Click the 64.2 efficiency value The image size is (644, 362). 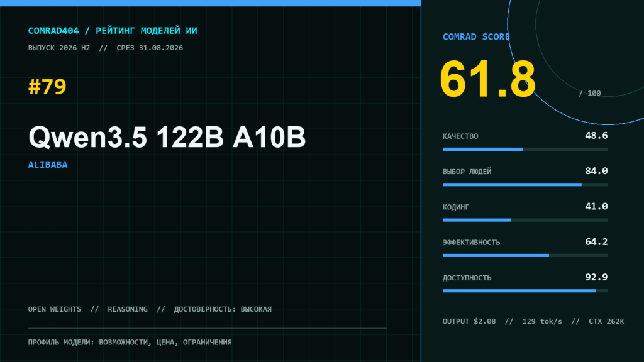pos(596,242)
